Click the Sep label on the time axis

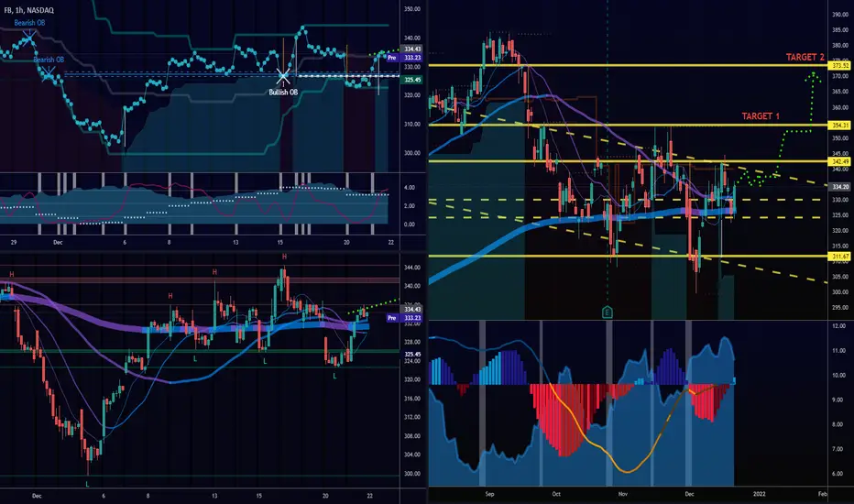coord(489,494)
